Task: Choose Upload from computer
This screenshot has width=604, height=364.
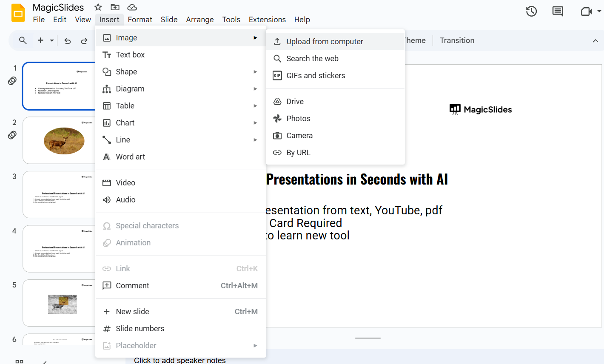Action: tap(325, 42)
